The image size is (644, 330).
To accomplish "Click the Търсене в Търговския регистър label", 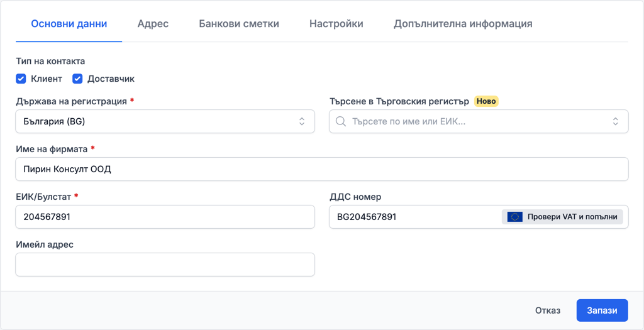I will 399,101.
